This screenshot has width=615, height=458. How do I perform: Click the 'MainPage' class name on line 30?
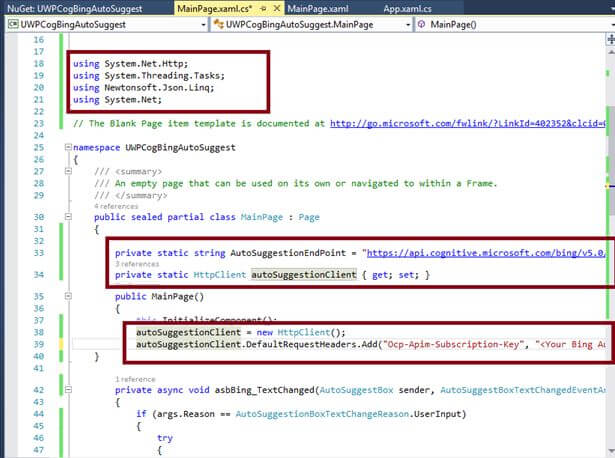(x=262, y=217)
